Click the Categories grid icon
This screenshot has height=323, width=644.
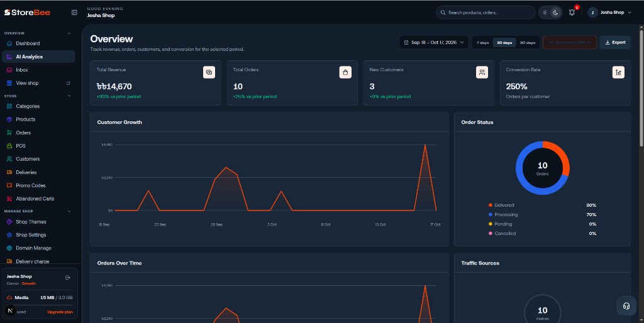pos(9,106)
